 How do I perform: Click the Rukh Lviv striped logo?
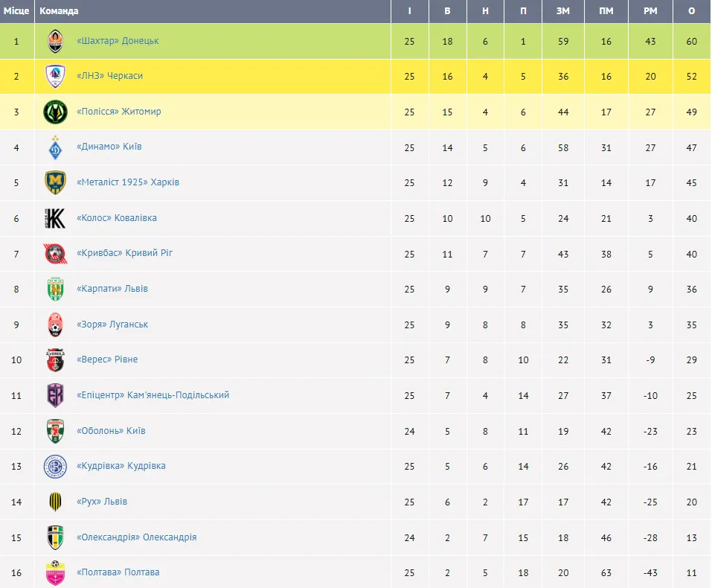tap(55, 502)
